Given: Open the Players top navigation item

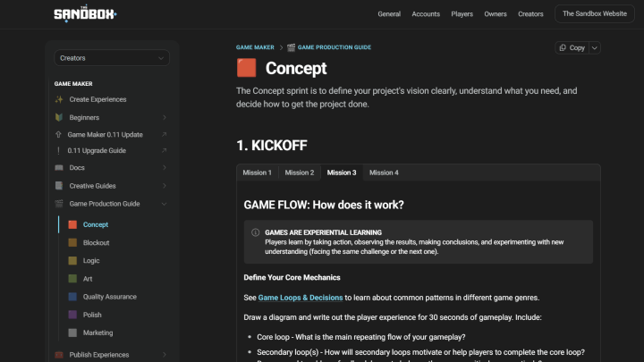Looking at the screenshot, I should tap(462, 14).
